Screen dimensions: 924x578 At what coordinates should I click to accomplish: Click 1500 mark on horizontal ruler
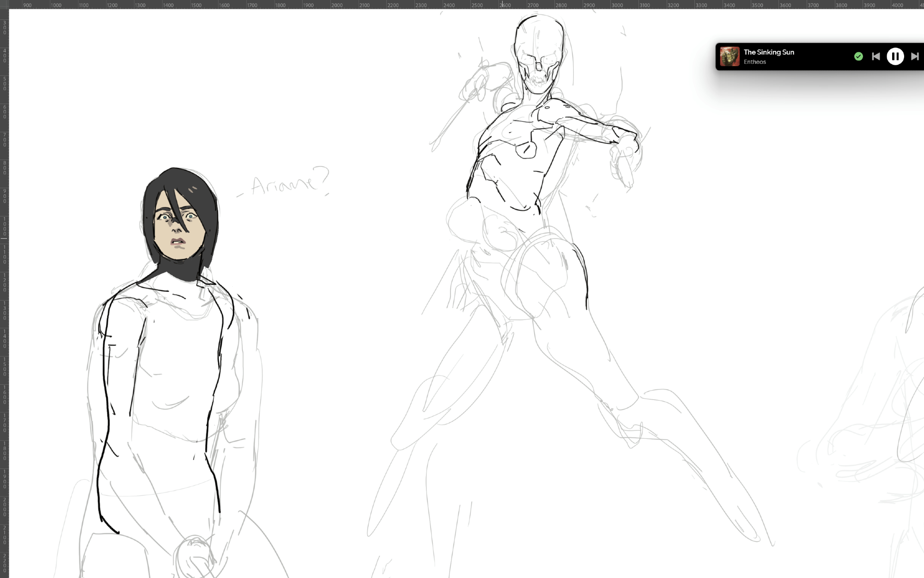point(196,5)
